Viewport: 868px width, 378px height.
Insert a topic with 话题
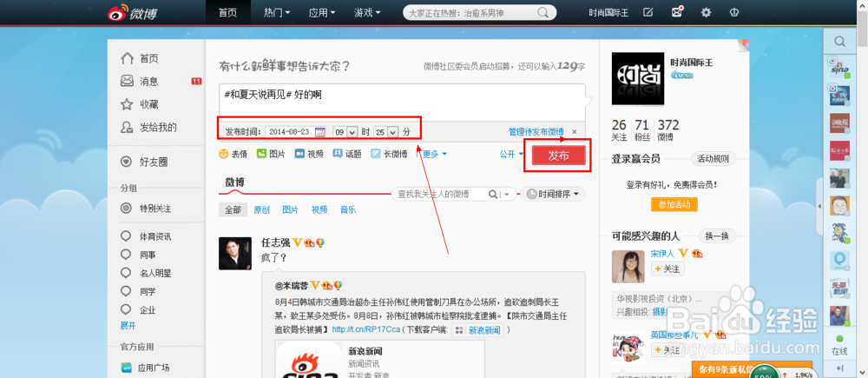click(347, 154)
